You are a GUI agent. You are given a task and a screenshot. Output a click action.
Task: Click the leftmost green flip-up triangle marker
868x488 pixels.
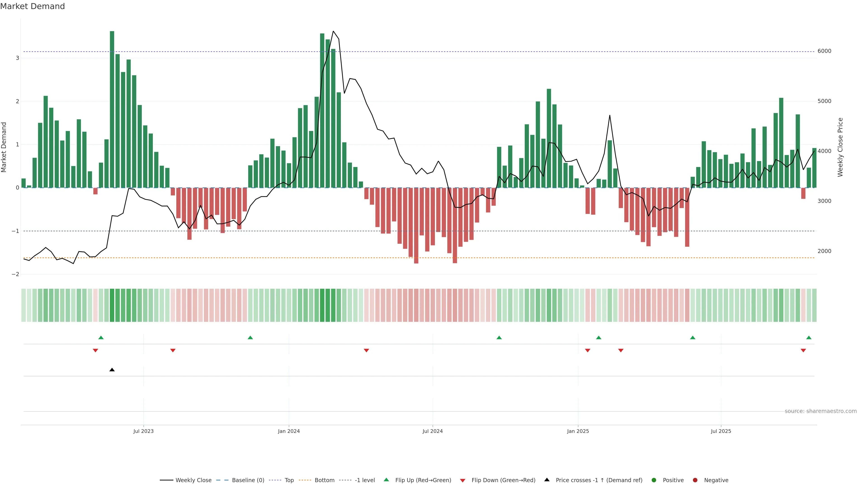coord(101,338)
